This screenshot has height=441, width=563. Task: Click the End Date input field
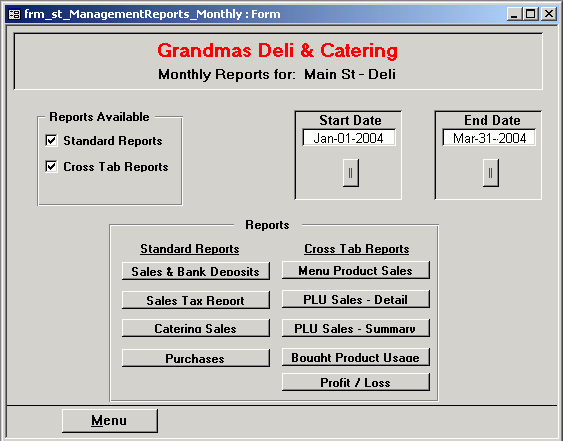(489, 138)
